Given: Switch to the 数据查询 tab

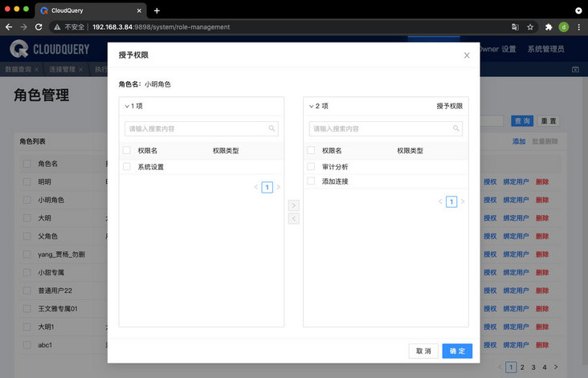Looking at the screenshot, I should tap(18, 69).
